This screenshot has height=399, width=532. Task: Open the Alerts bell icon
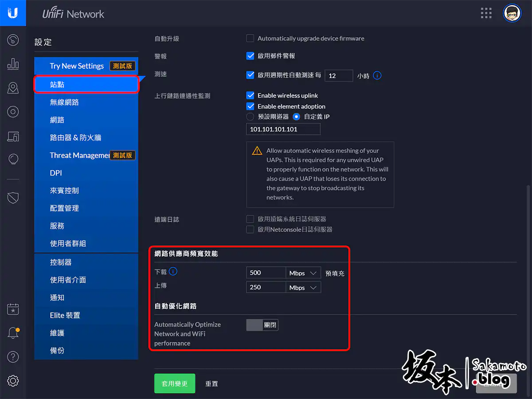click(x=13, y=333)
